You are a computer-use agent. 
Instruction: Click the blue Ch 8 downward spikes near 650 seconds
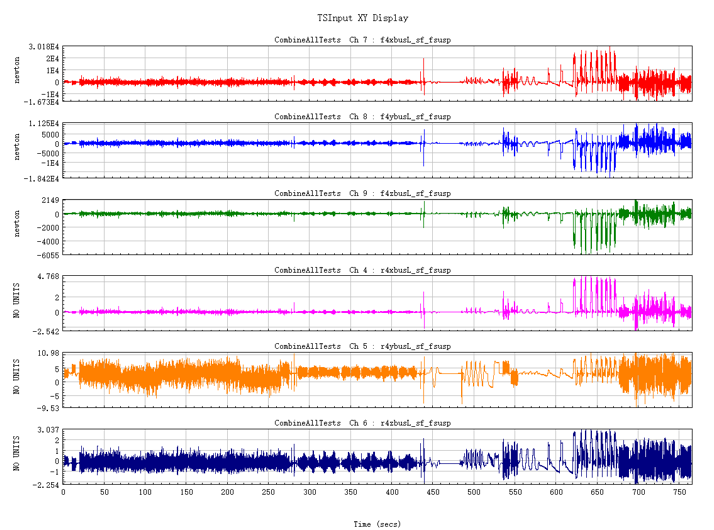click(595, 153)
